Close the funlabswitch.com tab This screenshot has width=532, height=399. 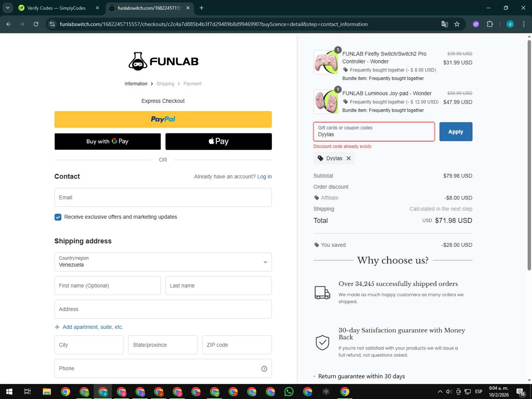(188, 8)
